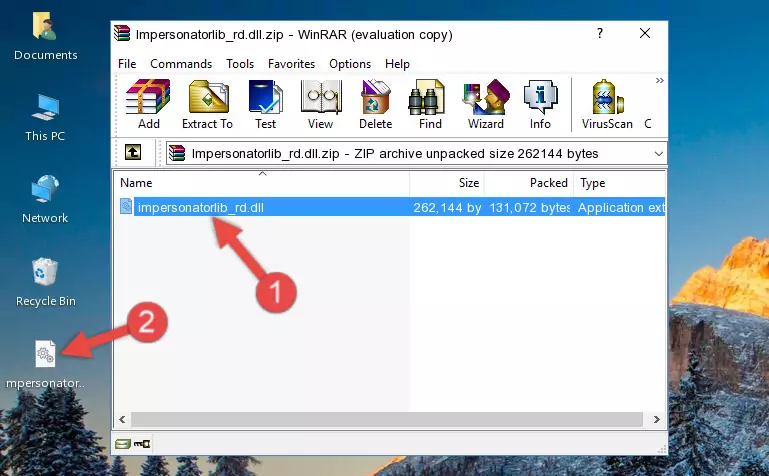Click the Application ext type cell
Viewport: 769px width, 476px height.
[621, 207]
